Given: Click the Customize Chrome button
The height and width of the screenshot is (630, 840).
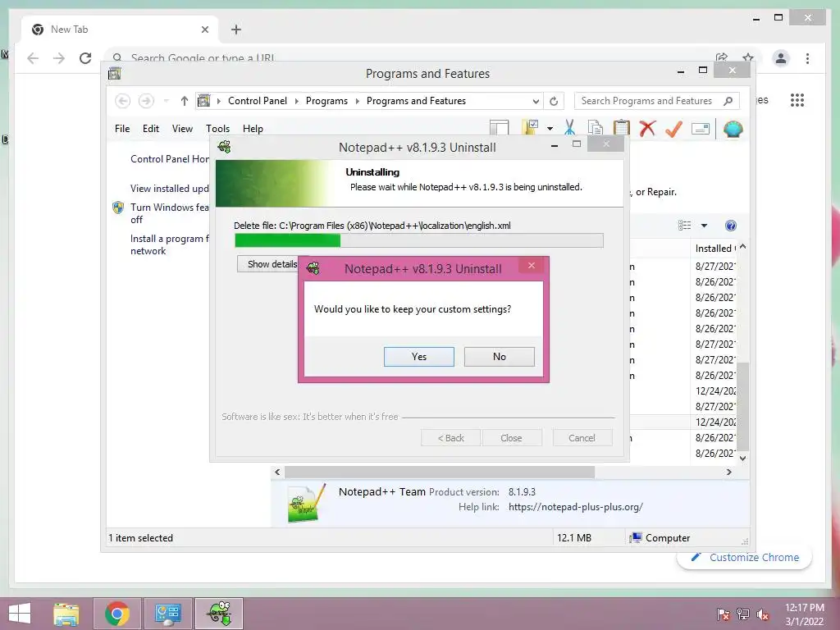Looking at the screenshot, I should (745, 557).
